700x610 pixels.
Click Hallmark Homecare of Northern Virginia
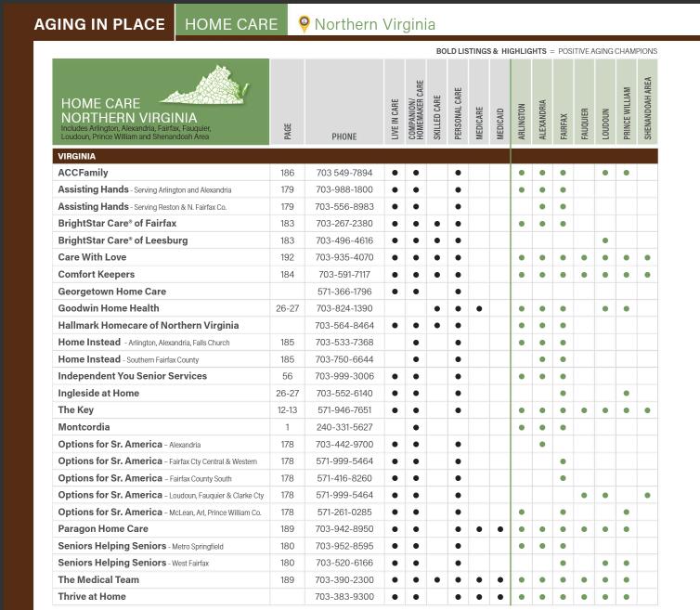point(149,325)
